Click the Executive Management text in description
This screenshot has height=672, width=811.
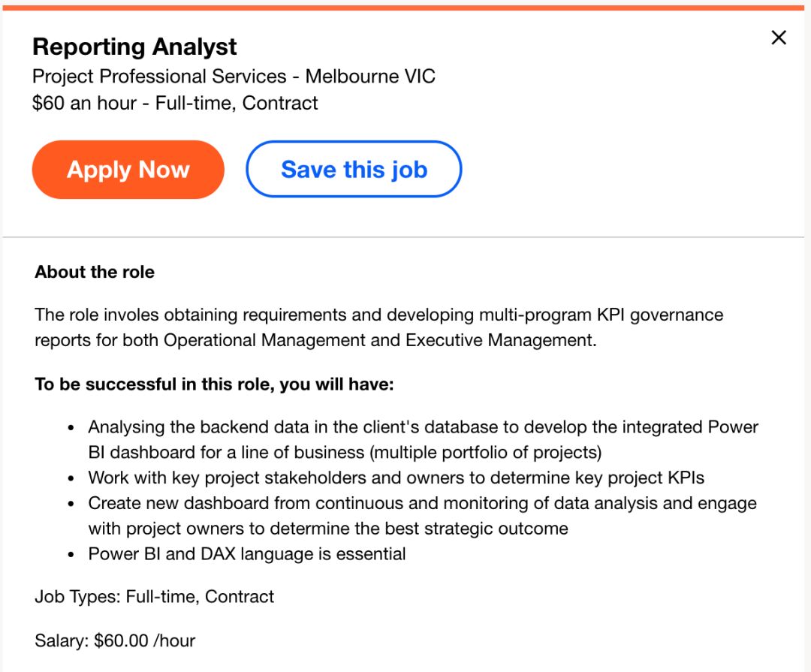500,340
